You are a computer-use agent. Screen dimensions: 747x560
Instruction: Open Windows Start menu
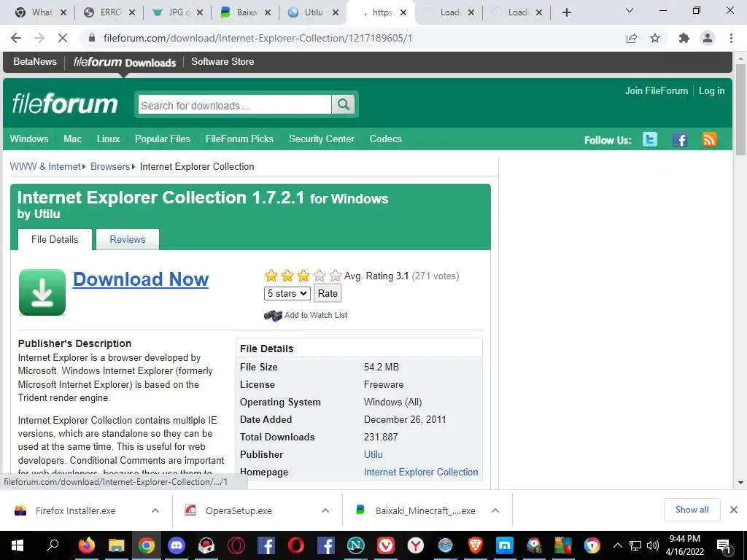(x=18, y=545)
